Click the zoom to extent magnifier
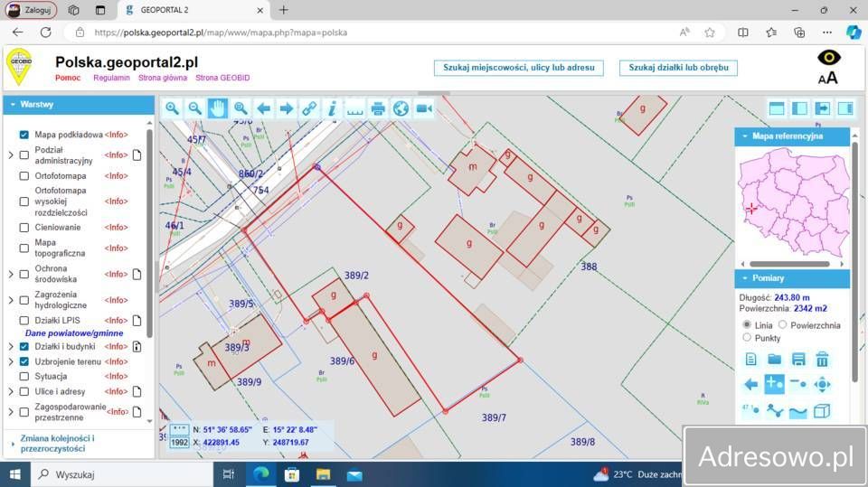868x487 pixels. point(241,108)
